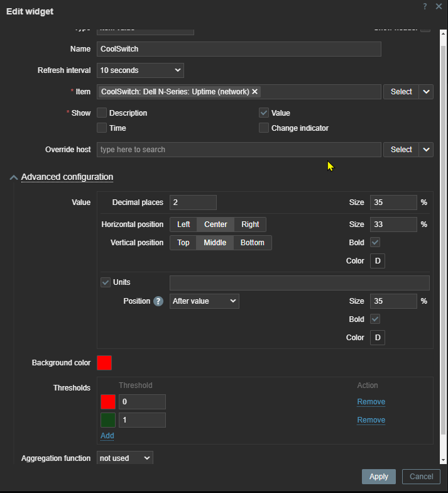Set horizontal position to Left
The width and height of the screenshot is (448, 493).
(183, 224)
